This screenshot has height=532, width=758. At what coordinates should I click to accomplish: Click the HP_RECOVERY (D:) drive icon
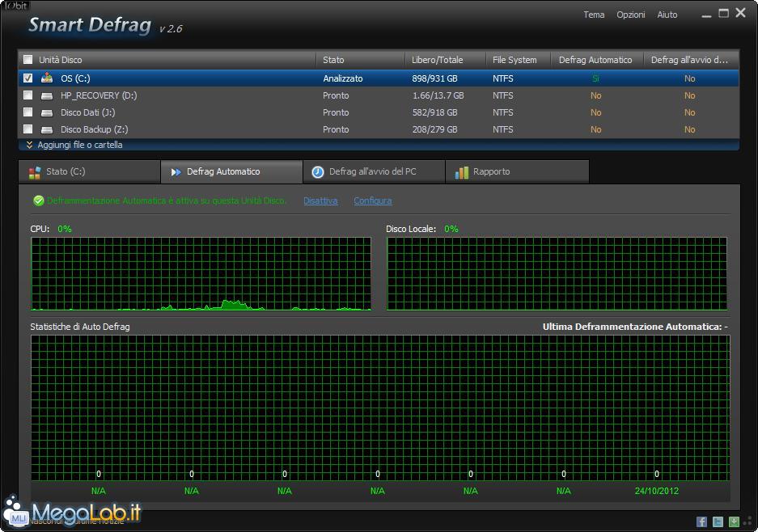pos(47,95)
